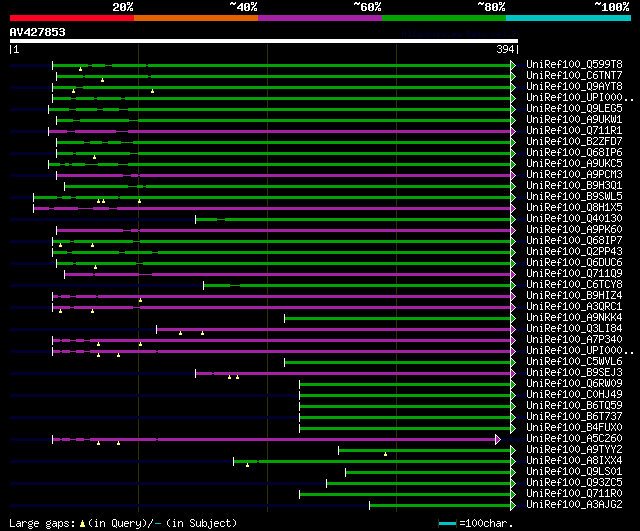Select the UniRef100_Q8H1X5 label
Image resolution: width=640 pixels, height=531 pixels.
click(574, 208)
